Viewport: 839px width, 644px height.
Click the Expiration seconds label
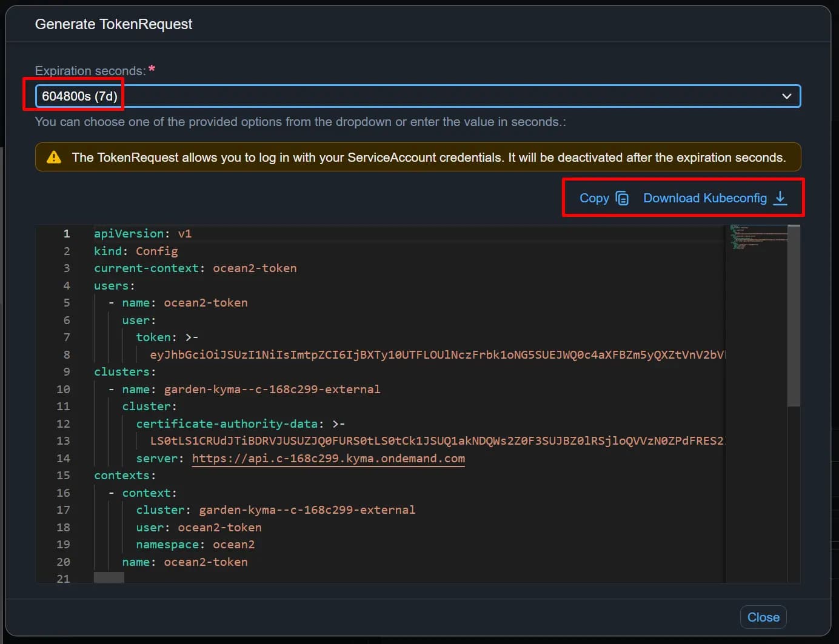coord(90,71)
